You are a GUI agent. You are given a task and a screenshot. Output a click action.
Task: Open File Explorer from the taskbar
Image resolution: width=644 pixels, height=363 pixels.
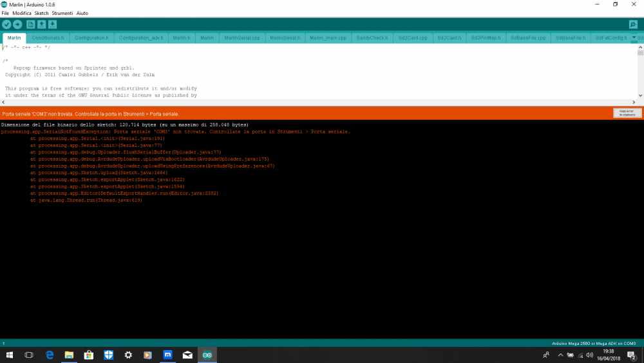(x=69, y=355)
